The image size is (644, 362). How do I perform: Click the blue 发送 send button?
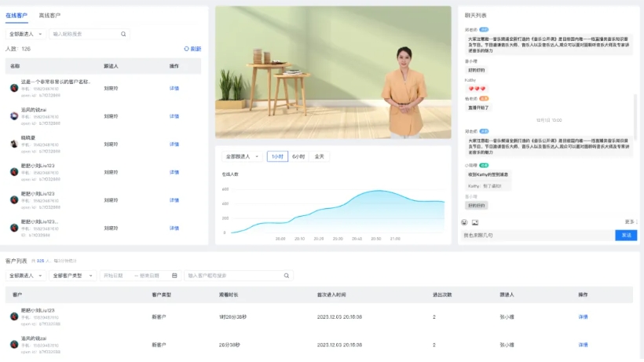tap(626, 235)
